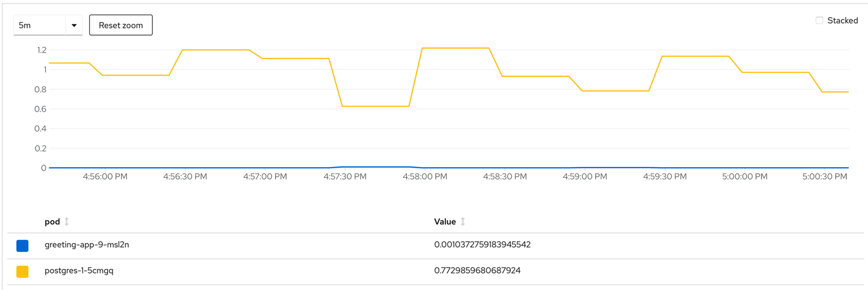Click value 0.0010372759183945542
This screenshot has width=868, height=290.
click(482, 245)
